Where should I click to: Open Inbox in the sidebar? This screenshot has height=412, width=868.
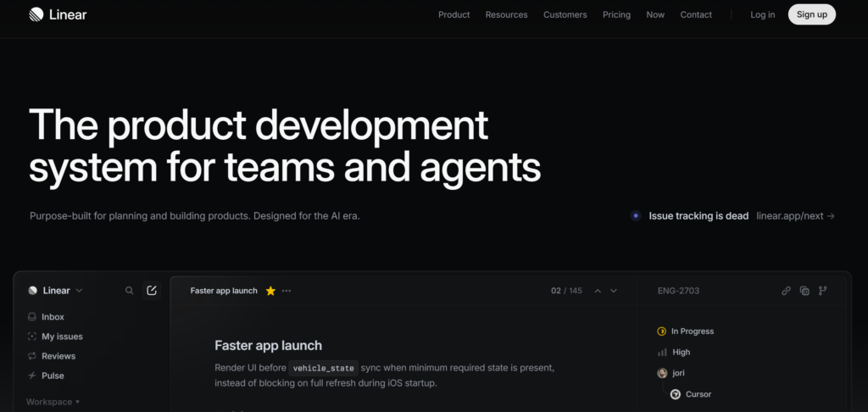click(x=47, y=317)
